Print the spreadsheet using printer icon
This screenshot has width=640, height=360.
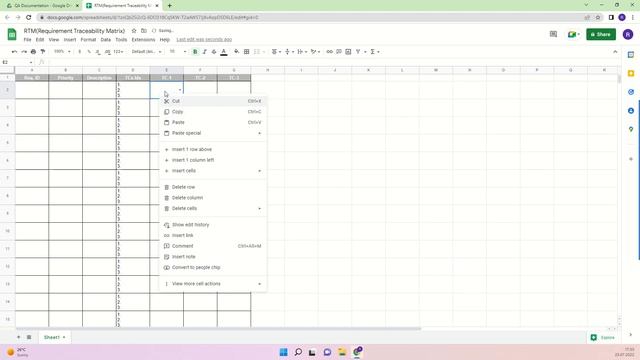[33, 52]
